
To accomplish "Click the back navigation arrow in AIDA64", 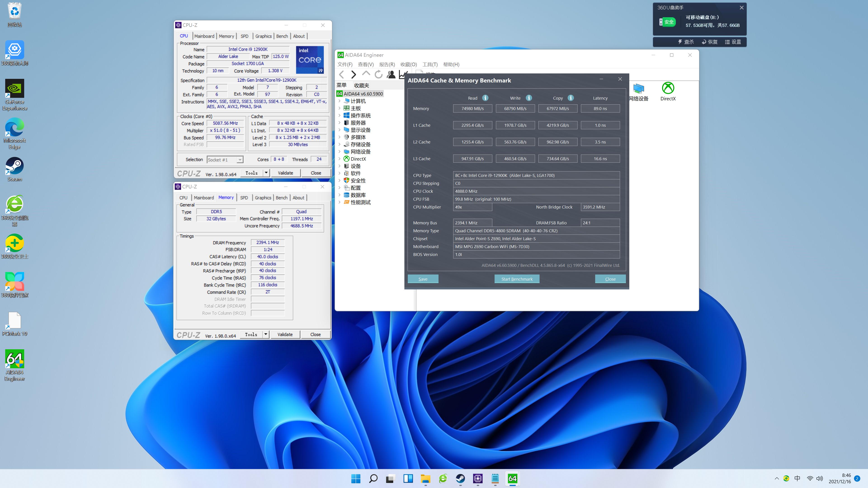I will (342, 74).
